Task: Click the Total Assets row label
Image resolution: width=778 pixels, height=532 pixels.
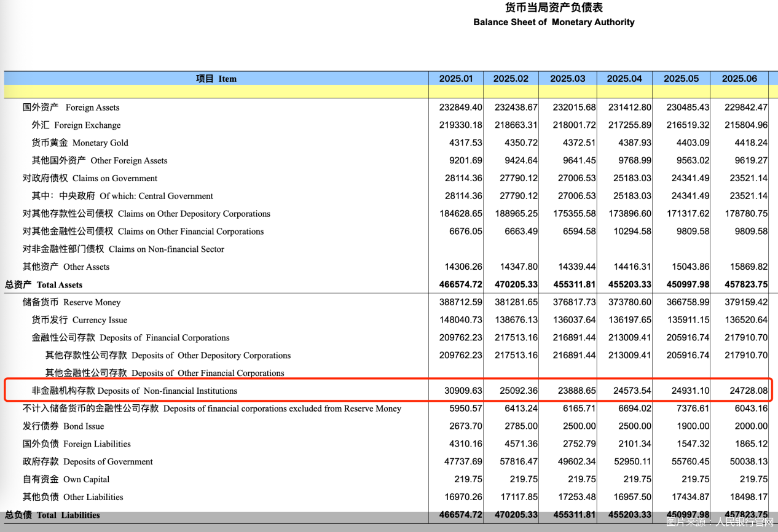Action: (x=44, y=285)
